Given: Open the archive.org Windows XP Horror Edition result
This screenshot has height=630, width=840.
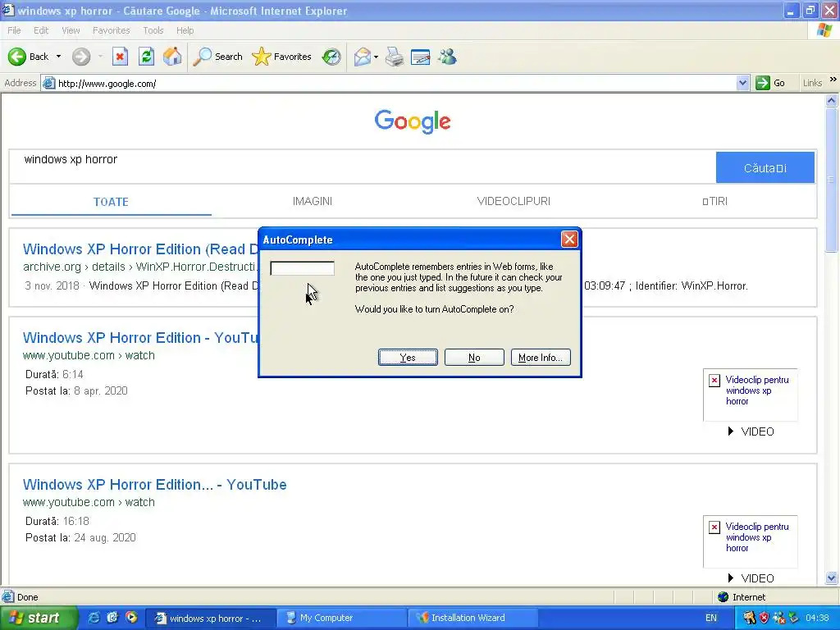Looking at the screenshot, I should click(x=141, y=249).
